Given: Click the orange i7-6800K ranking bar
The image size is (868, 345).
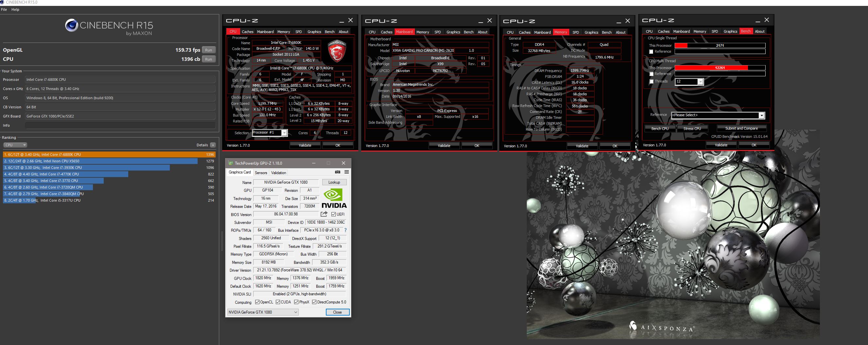Looking at the screenshot, I should coord(109,154).
